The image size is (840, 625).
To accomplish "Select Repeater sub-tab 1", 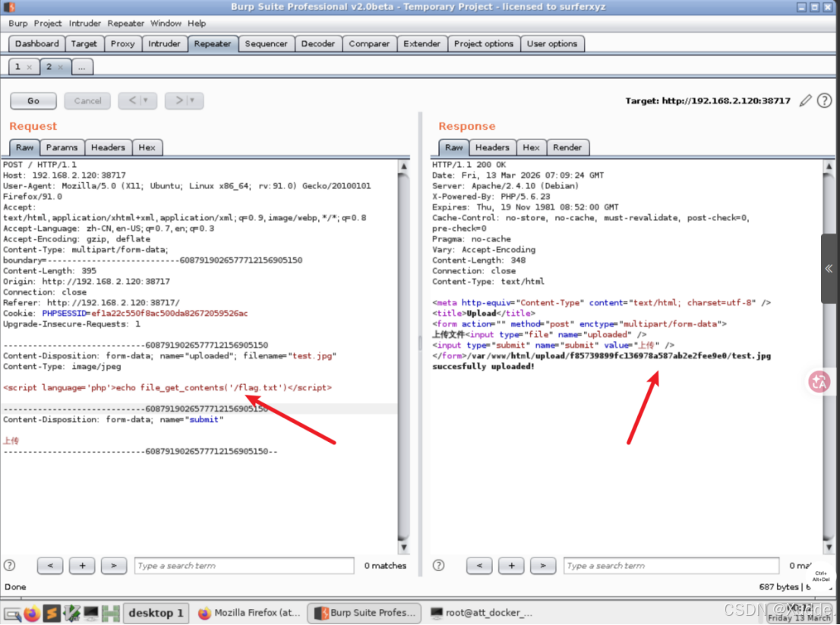I will (x=18, y=67).
